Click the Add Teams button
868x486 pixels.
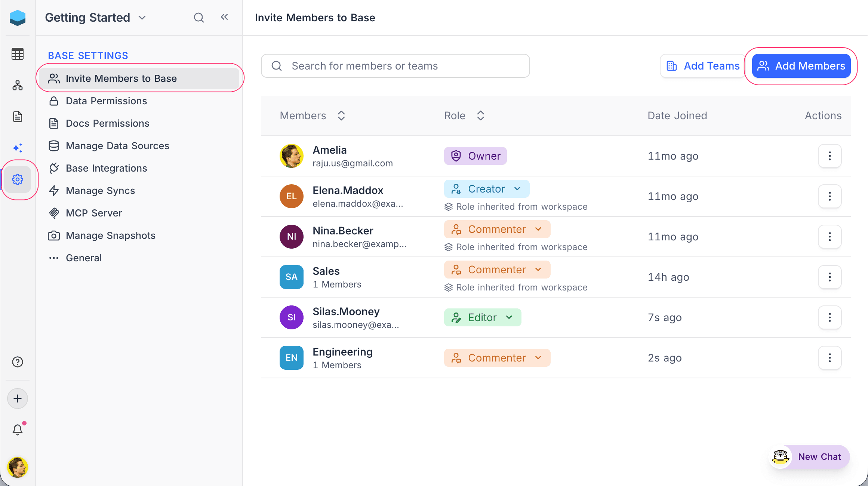tap(703, 66)
